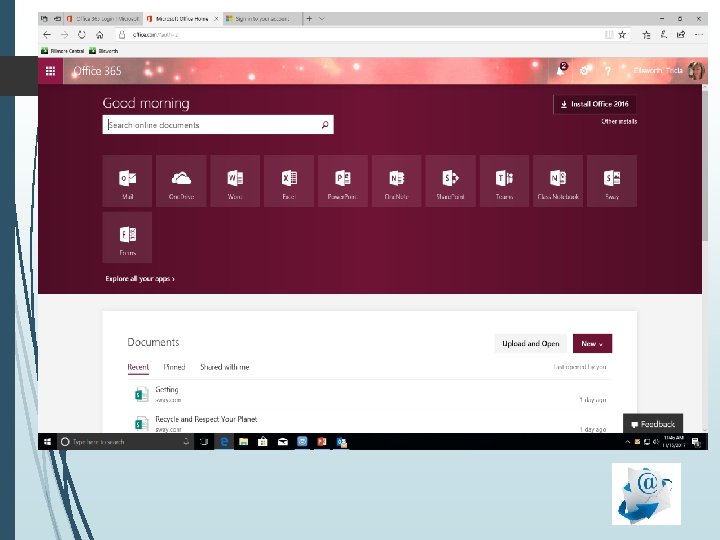
Task: Open the Mail app on taskbar
Action: click(283, 442)
